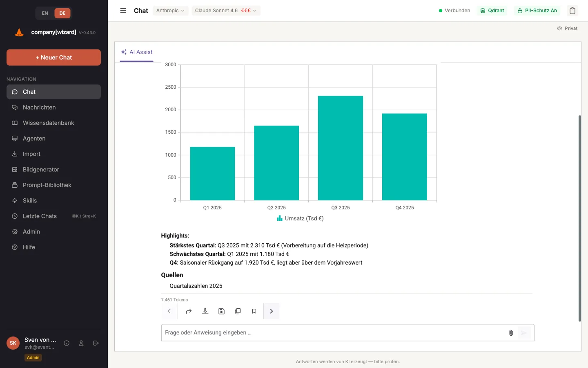Open the user profile icon in the sidebar footer
Screen dimensions: 588x368
click(x=81, y=343)
